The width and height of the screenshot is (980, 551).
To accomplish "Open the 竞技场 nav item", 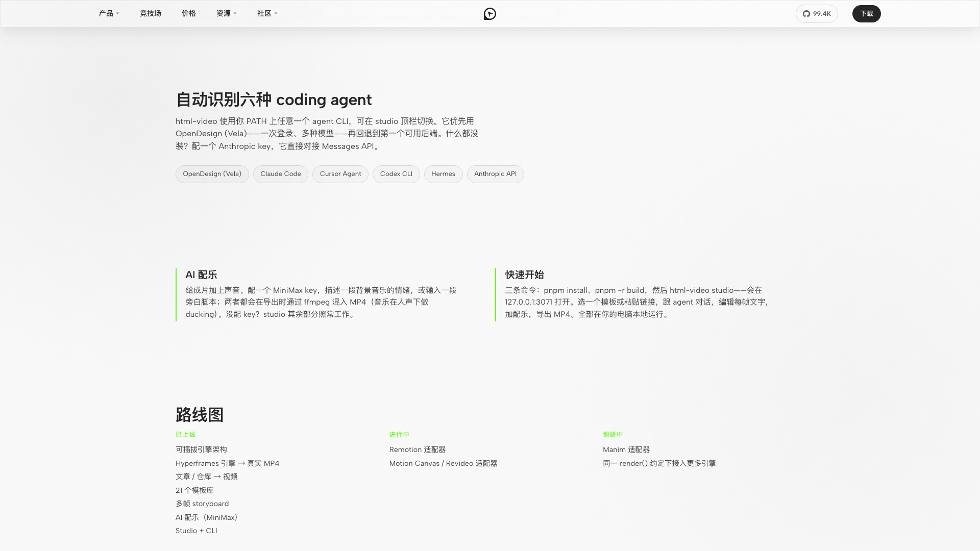I will coord(151,14).
